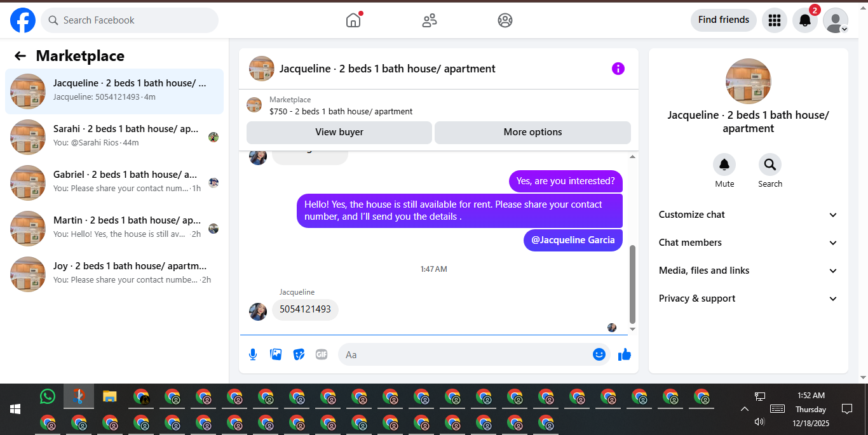Open the account profile dropdown
The width and height of the screenshot is (868, 435).
click(x=836, y=20)
